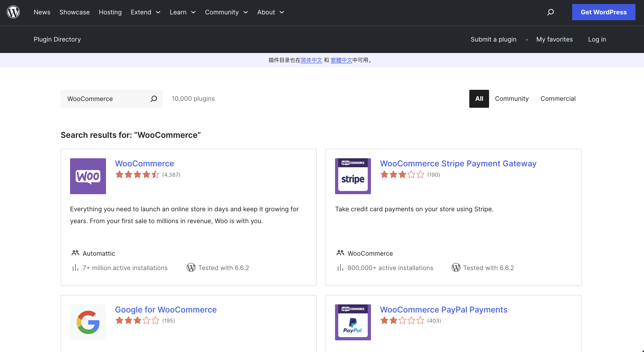This screenshot has width=644, height=352.
Task: Open WooCommerce Stripe Payment Gateway title
Action: [x=458, y=163]
